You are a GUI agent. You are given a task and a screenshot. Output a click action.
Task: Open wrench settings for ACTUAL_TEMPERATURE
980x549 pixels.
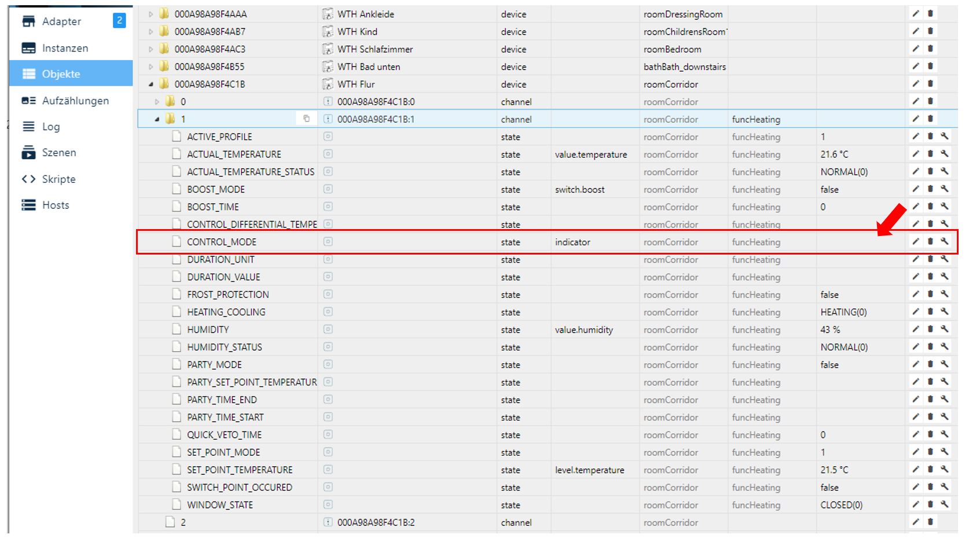[944, 154]
